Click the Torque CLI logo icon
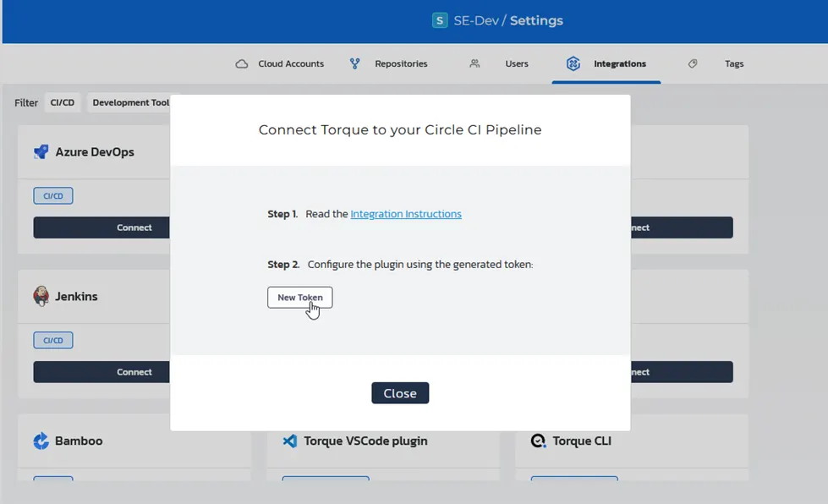Viewport: 828px width, 504px height. [537, 441]
